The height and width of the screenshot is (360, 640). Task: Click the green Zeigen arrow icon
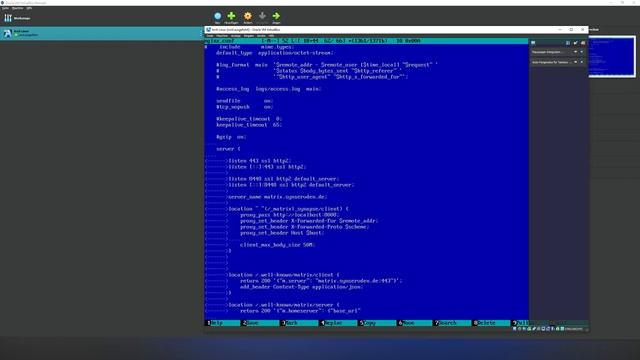[276, 16]
